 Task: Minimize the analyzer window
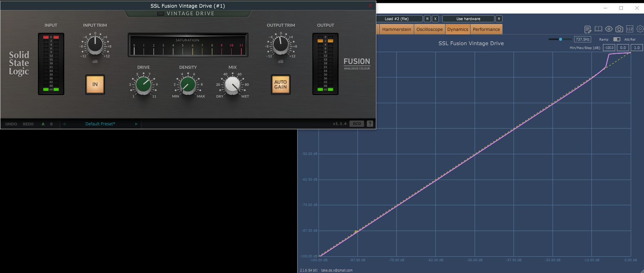click(x=605, y=8)
